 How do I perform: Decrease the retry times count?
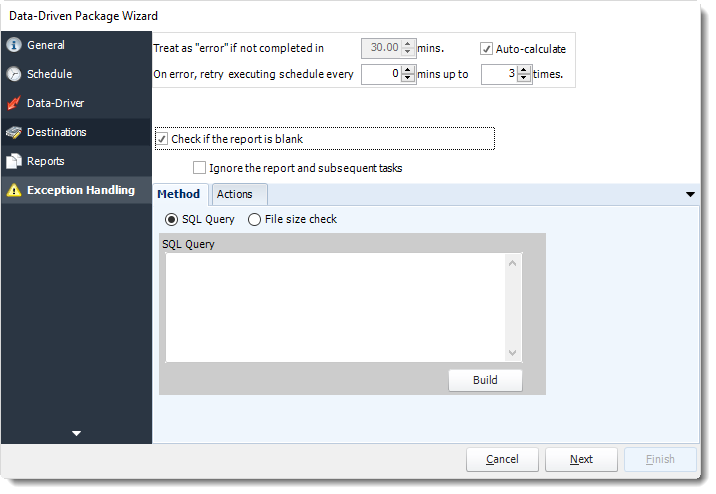coord(524,78)
